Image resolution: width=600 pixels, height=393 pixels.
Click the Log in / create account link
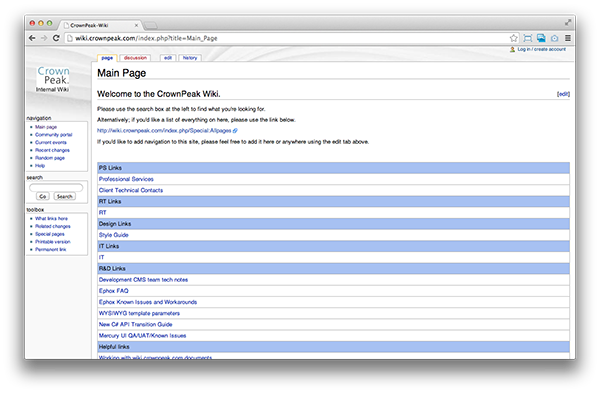[541, 49]
